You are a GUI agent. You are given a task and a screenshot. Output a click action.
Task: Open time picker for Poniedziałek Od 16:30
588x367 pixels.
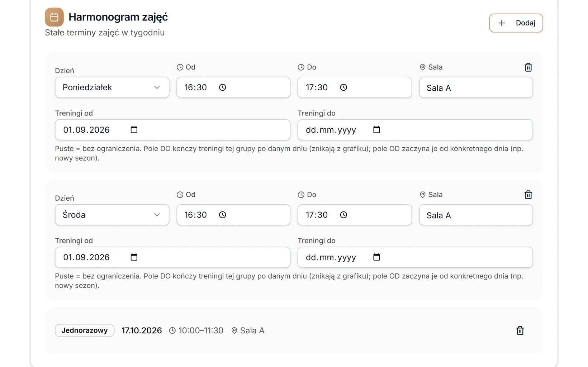pos(223,87)
